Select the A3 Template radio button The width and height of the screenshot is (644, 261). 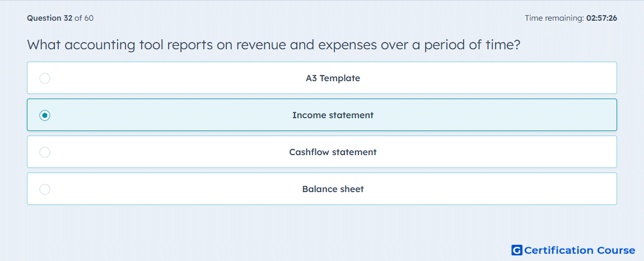[x=45, y=78]
